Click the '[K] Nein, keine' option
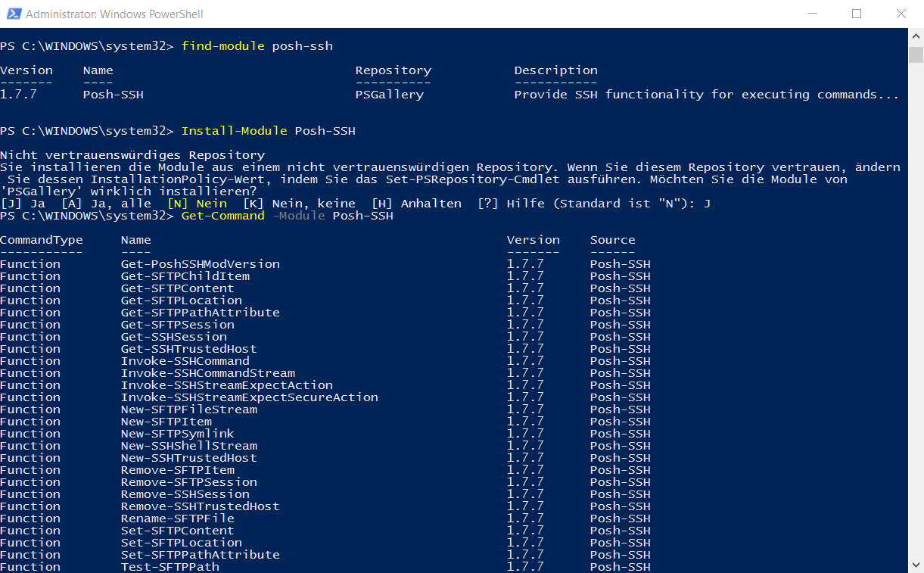924x573 pixels. pyautogui.click(x=299, y=204)
